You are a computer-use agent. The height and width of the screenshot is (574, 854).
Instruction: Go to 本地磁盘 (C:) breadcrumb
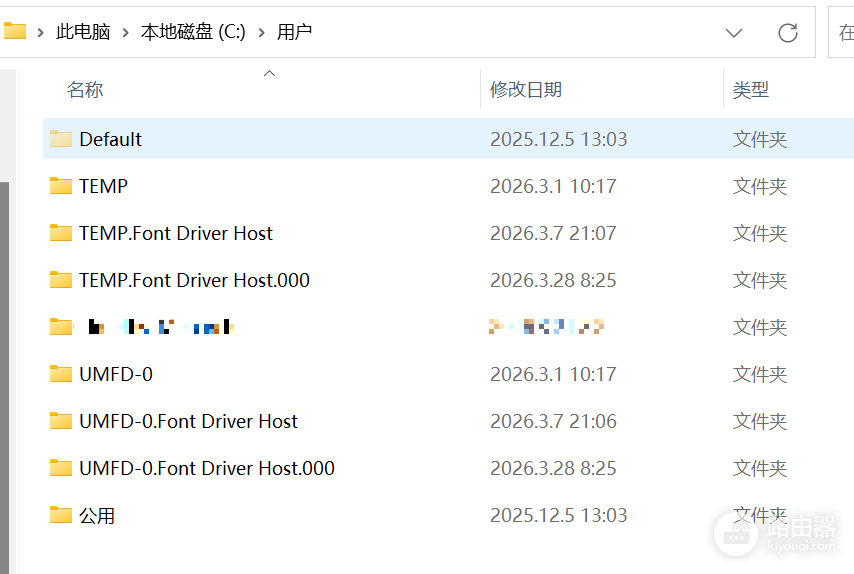(193, 32)
